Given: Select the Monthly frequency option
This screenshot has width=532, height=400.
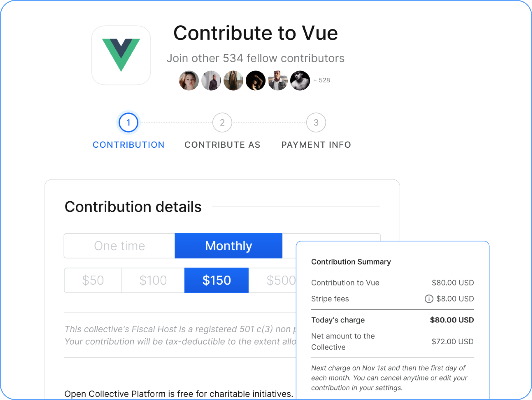Looking at the screenshot, I should click(228, 246).
